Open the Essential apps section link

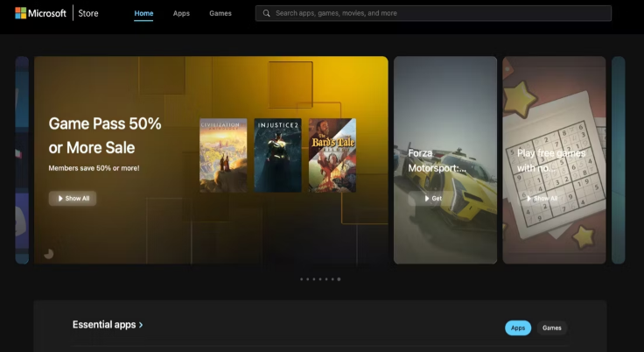click(108, 325)
